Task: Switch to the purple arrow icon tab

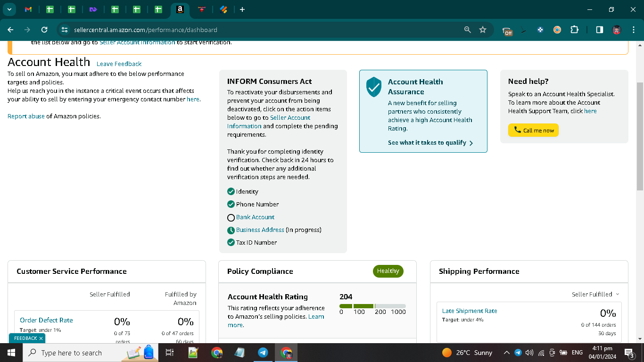Action: [93, 9]
